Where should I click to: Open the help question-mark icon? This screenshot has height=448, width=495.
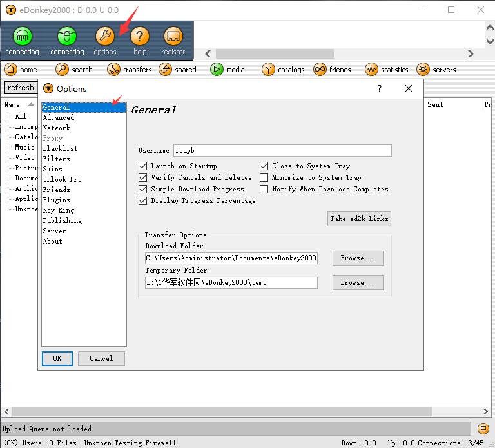(139, 36)
